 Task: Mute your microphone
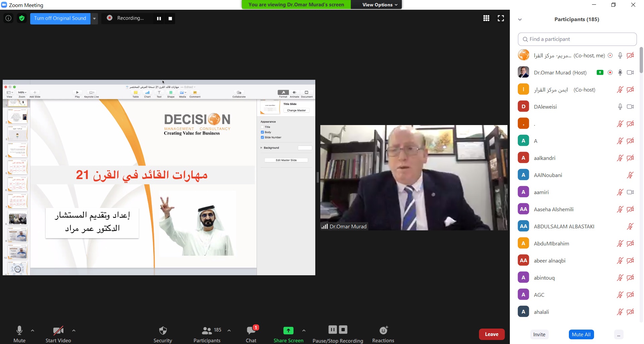tap(19, 334)
